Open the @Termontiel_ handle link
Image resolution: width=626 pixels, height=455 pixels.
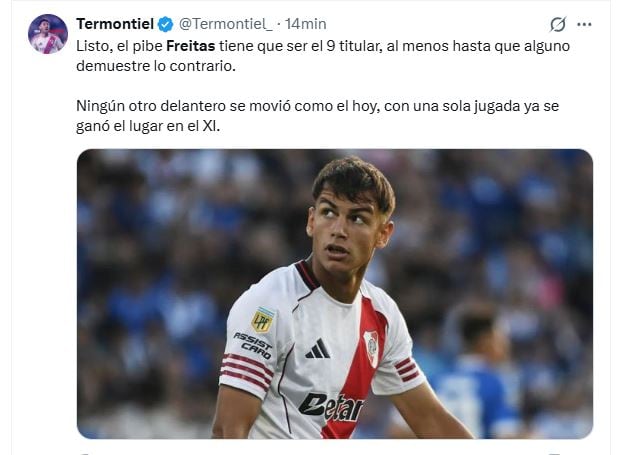pos(226,24)
